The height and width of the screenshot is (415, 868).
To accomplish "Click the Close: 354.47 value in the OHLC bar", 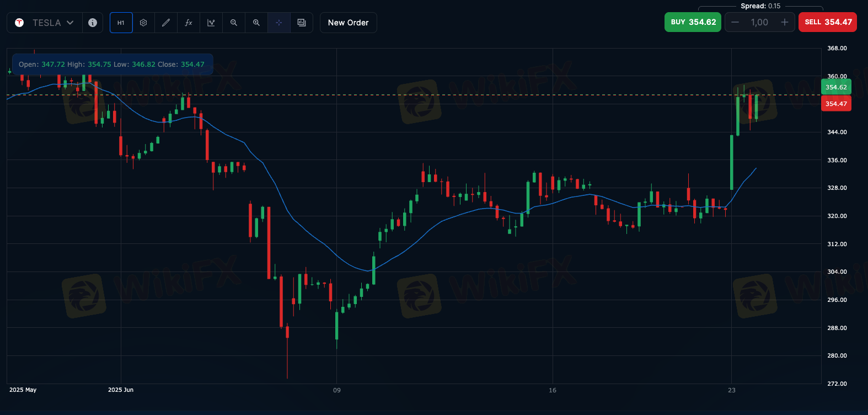I will 181,65.
